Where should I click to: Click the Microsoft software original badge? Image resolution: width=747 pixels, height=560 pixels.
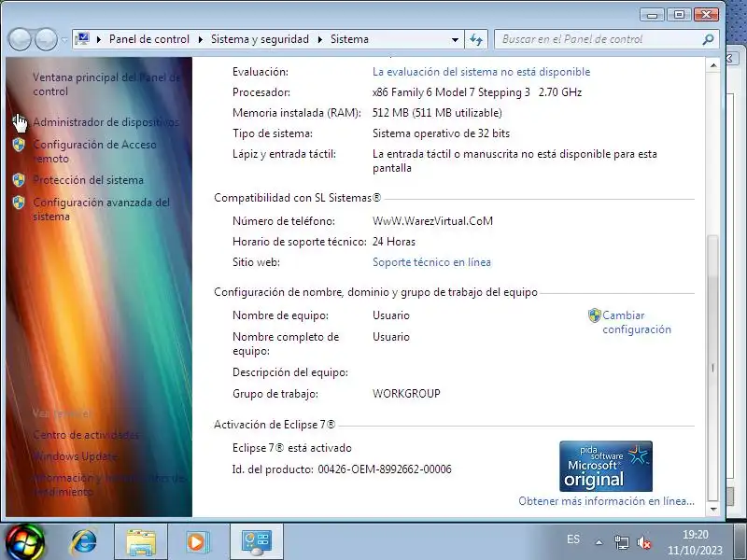pyautogui.click(x=605, y=466)
